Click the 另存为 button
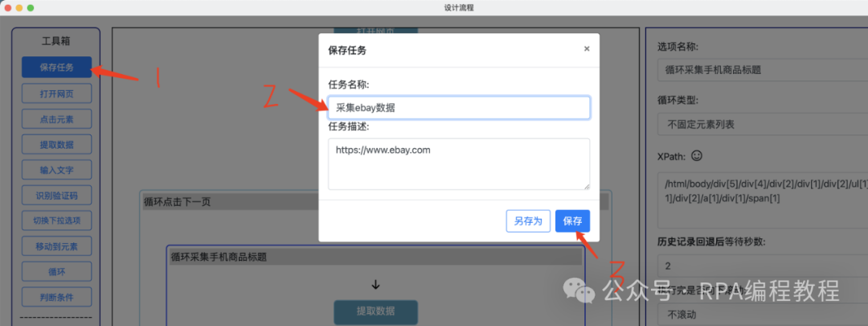The image size is (868, 326). [x=528, y=221]
